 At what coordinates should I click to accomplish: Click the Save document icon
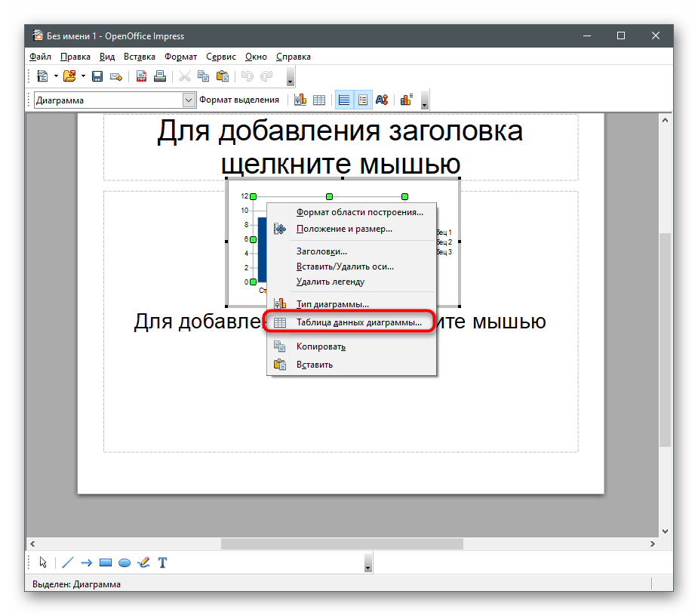pos(97,76)
